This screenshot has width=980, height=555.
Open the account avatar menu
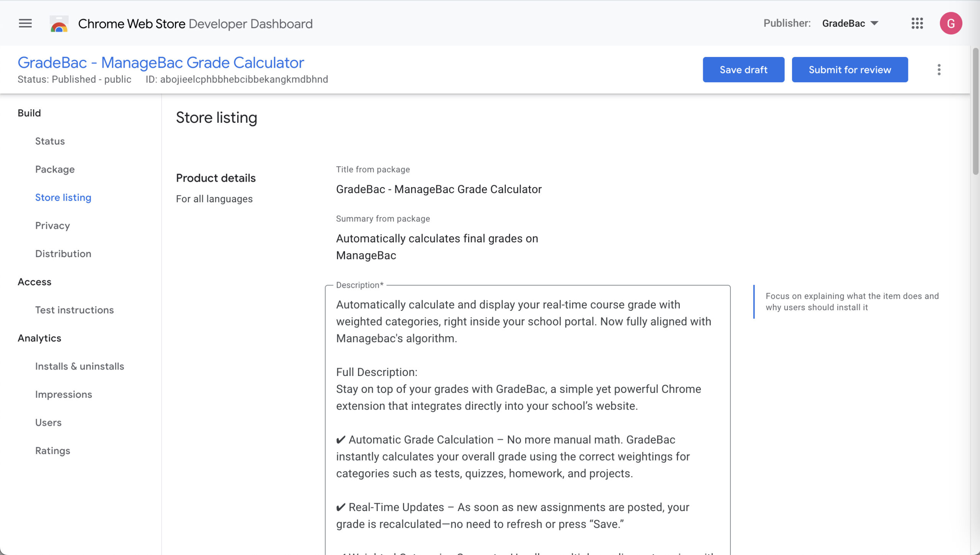[951, 23]
